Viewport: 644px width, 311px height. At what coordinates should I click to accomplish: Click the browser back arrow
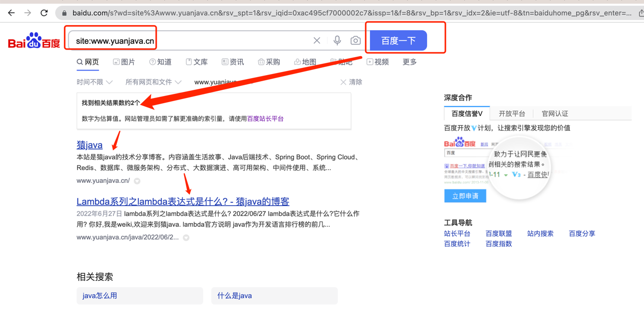11,13
